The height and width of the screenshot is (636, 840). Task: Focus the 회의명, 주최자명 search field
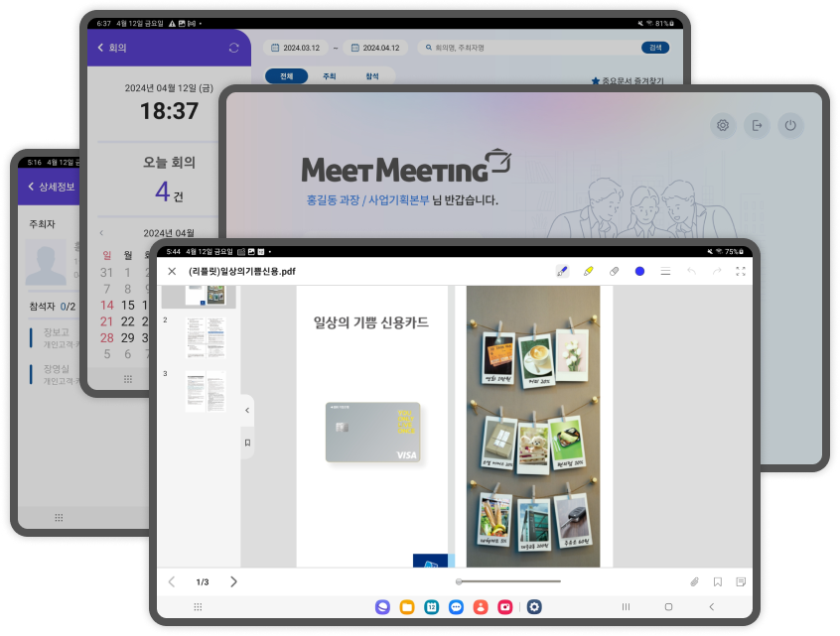coord(530,48)
